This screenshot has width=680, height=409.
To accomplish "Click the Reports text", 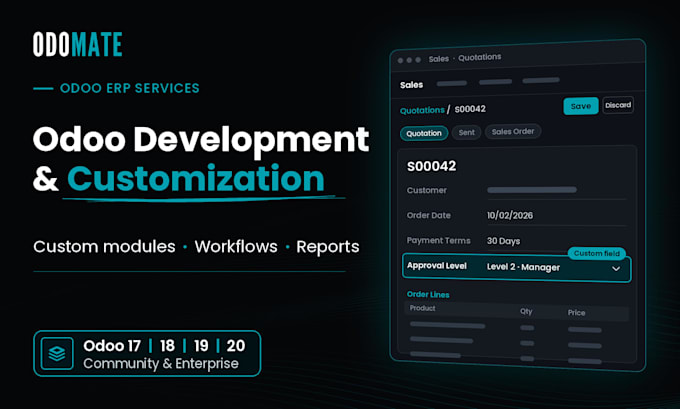I will [328, 247].
